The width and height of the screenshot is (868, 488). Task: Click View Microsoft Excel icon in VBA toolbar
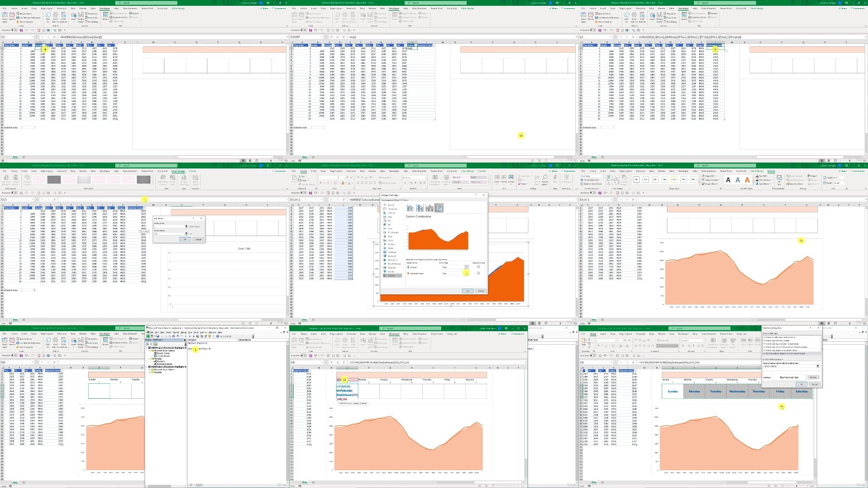148,336
